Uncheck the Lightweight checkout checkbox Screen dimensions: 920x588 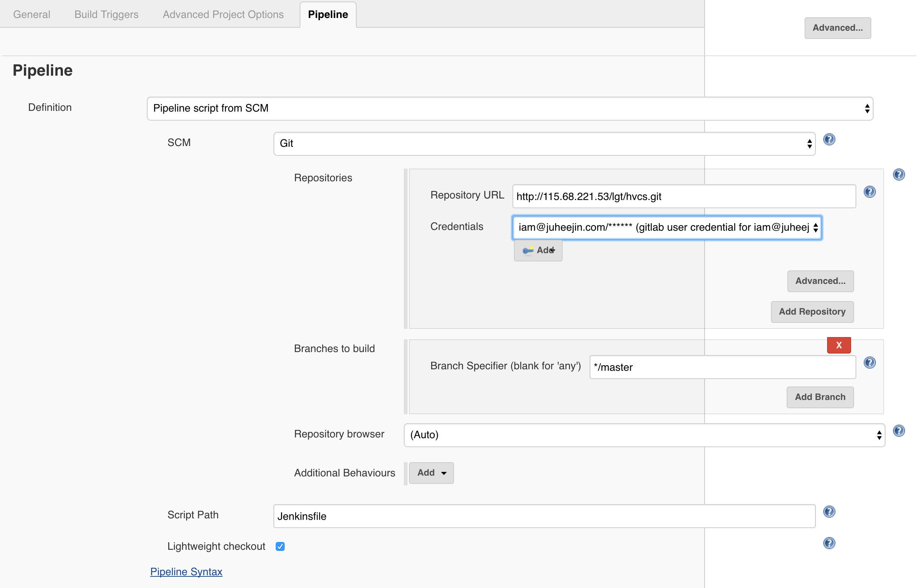tap(280, 546)
